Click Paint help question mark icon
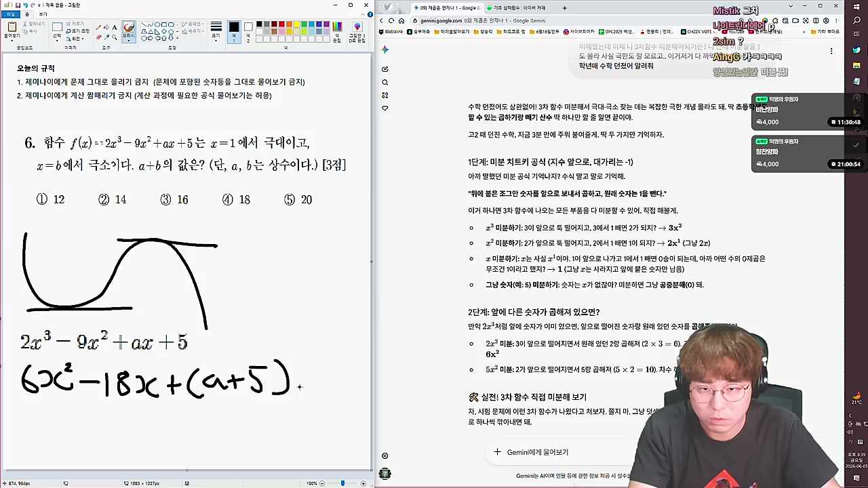 [370, 14]
